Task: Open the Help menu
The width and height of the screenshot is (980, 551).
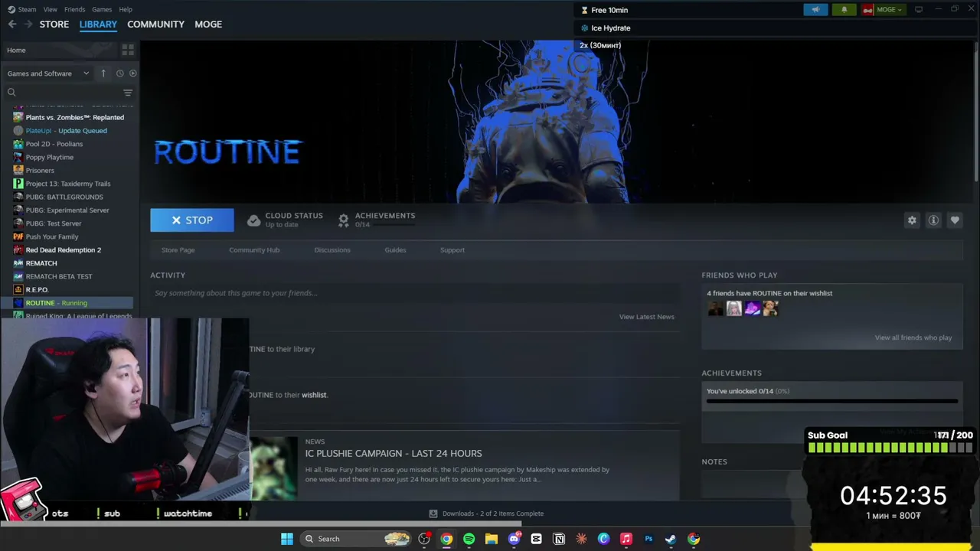Action: pyautogui.click(x=126, y=9)
